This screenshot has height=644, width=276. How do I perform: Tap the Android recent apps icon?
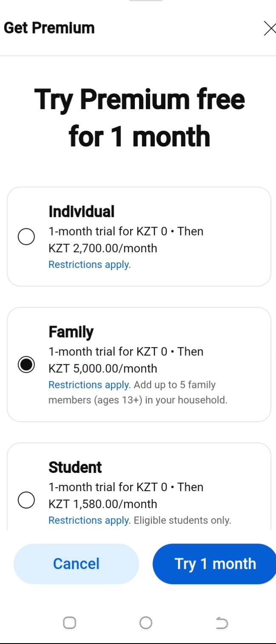pyautogui.click(x=69, y=623)
